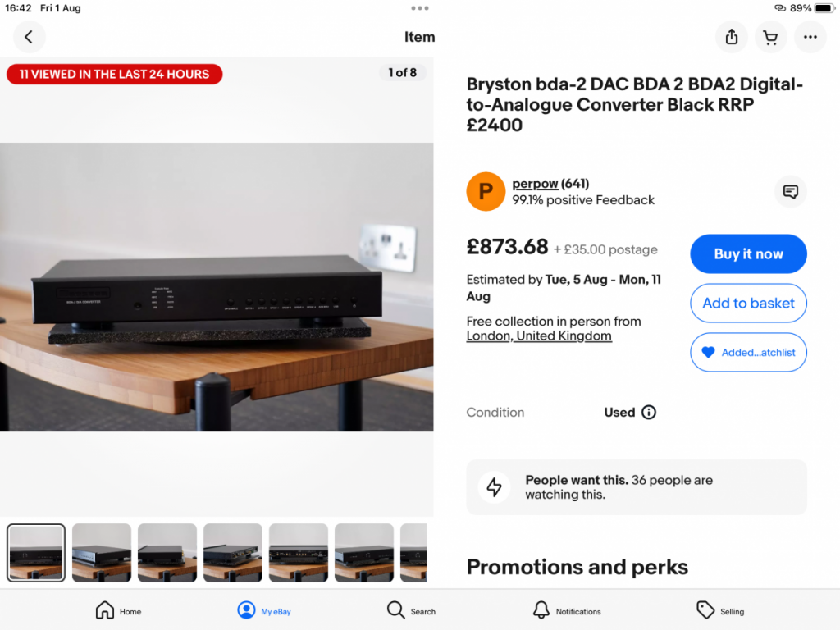
Task: Show condition info icon next to Used
Action: pos(649,412)
